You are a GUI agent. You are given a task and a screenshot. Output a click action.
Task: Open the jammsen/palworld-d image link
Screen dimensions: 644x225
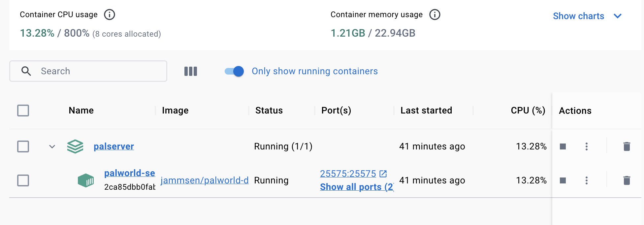point(205,180)
